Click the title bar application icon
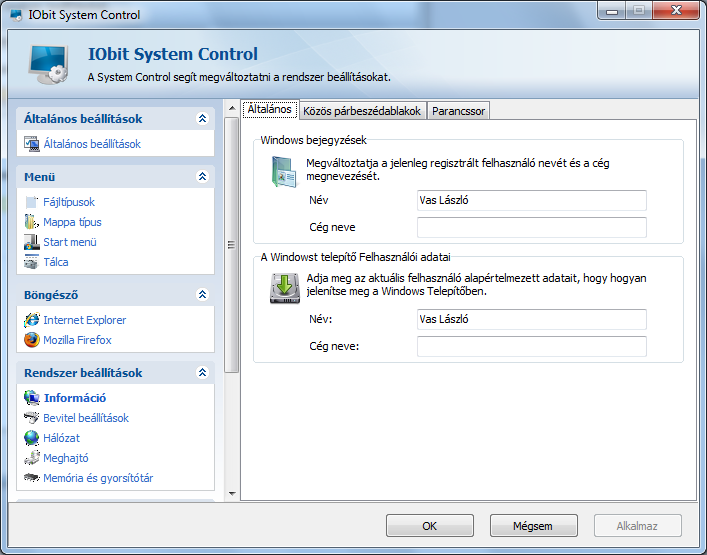This screenshot has height=555, width=707. (16, 15)
